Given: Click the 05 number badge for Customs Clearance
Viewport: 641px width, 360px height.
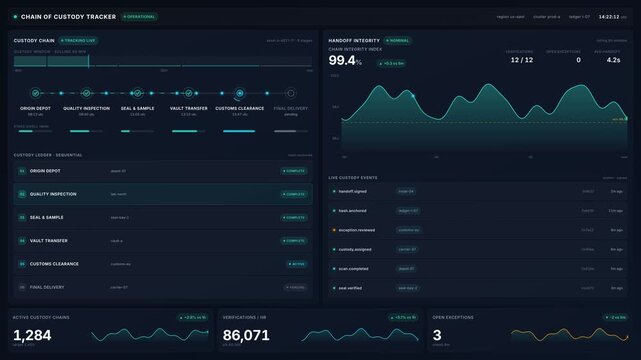Looking at the screenshot, I should click(22, 264).
